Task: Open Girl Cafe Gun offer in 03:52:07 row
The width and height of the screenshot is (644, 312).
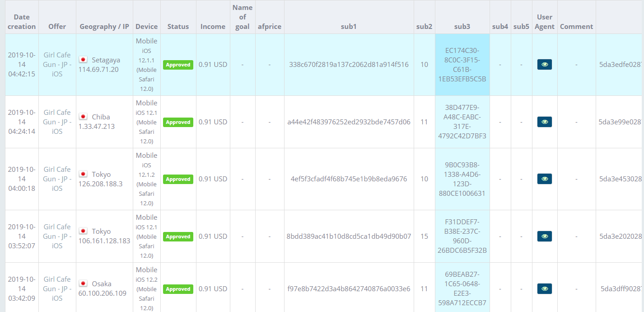Action: click(x=57, y=236)
